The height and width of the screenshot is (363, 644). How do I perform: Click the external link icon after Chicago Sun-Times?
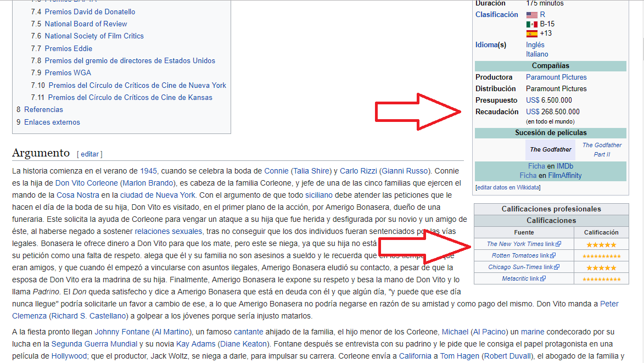pyautogui.click(x=557, y=267)
